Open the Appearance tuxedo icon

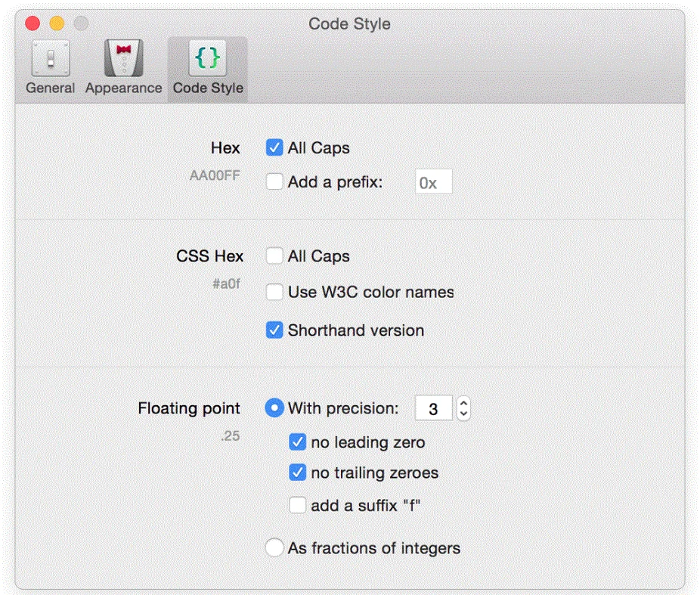coord(124,58)
